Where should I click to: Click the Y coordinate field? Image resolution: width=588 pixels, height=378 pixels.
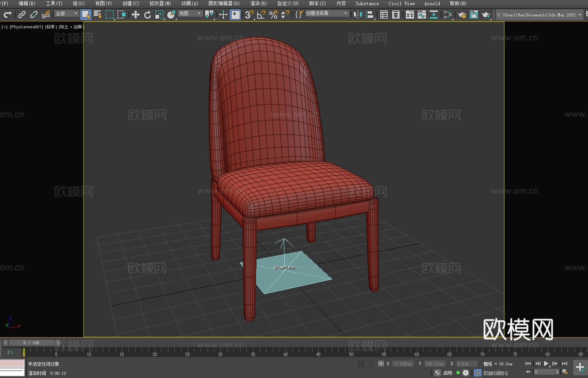coord(435,364)
